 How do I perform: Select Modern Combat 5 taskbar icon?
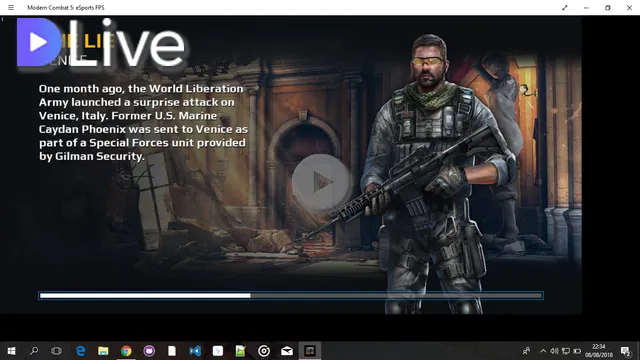click(x=310, y=351)
